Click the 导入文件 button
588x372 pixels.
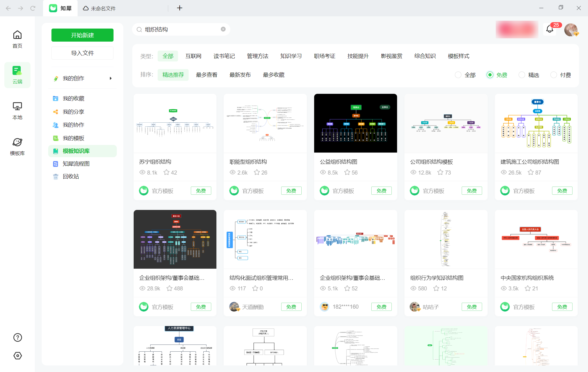[82, 53]
